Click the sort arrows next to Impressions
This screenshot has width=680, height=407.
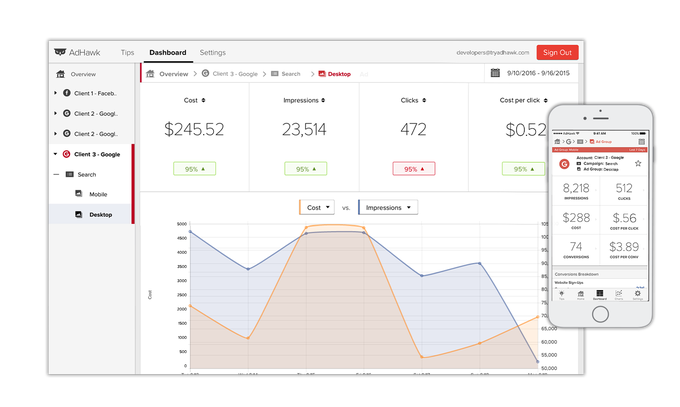click(323, 100)
